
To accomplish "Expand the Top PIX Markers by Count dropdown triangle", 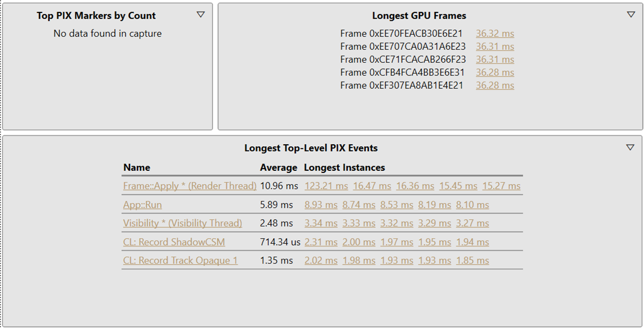I will pos(201,15).
